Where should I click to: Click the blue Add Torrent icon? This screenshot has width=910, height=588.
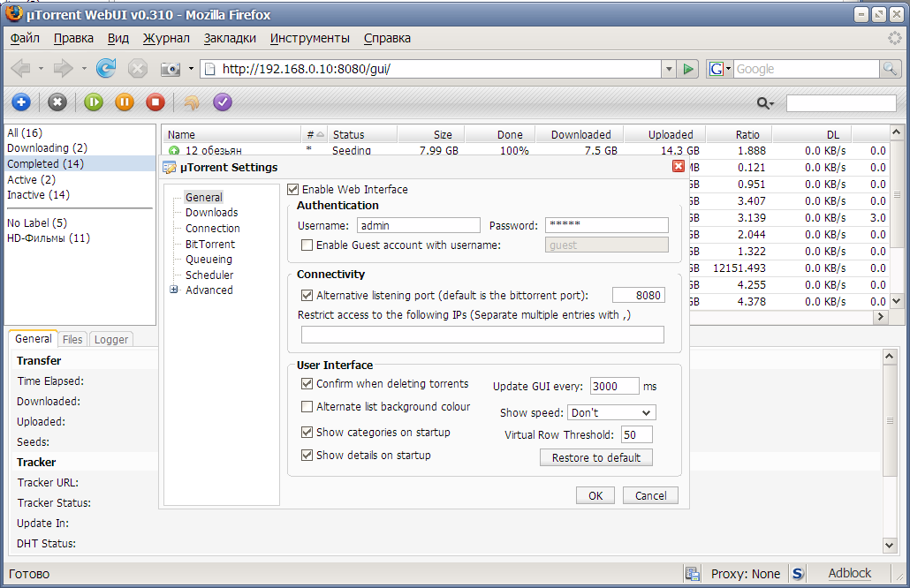tap(21, 102)
